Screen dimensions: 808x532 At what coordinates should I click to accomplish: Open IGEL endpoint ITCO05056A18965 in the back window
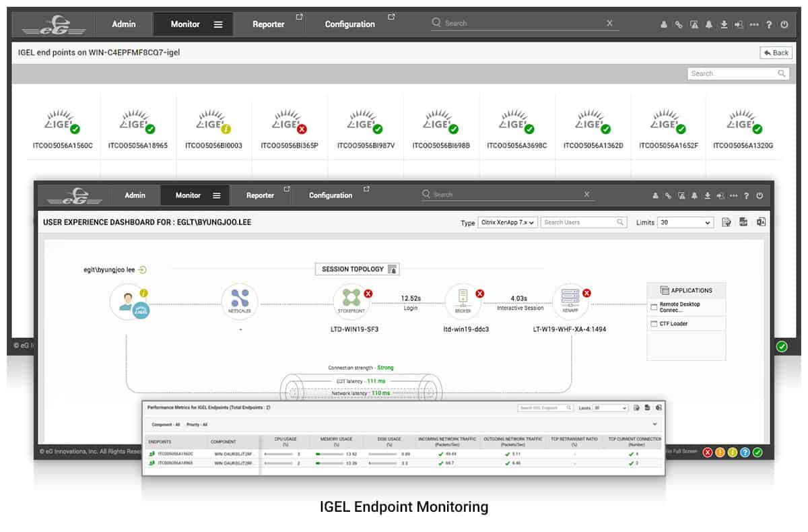(x=138, y=129)
